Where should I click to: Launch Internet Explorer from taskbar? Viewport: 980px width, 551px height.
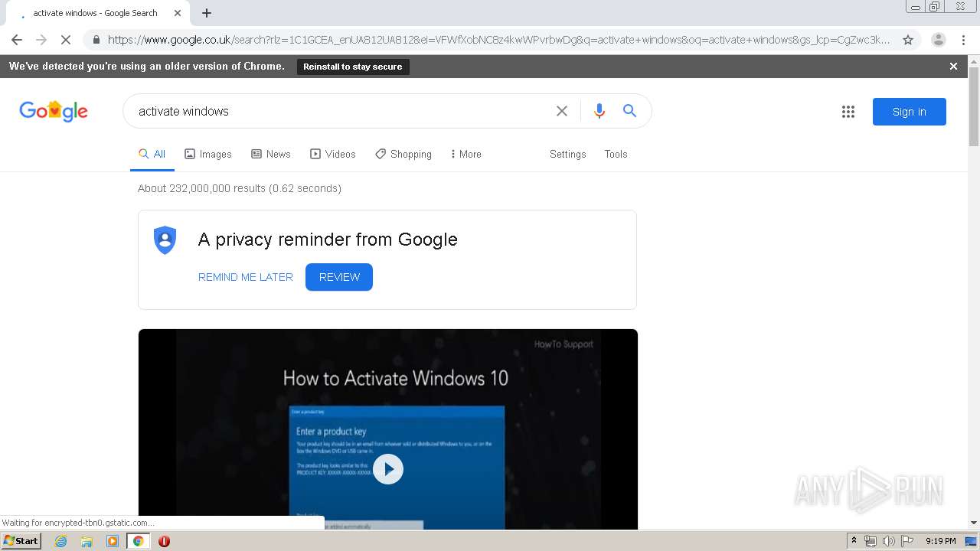(61, 541)
